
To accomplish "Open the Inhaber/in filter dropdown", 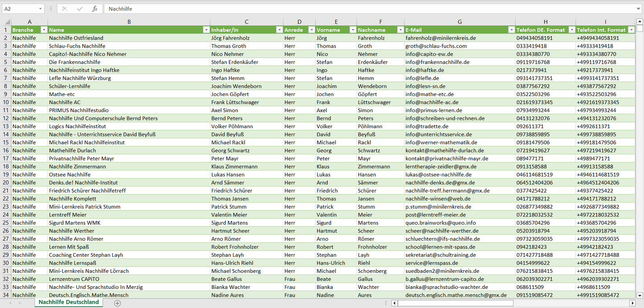I will click(279, 30).
